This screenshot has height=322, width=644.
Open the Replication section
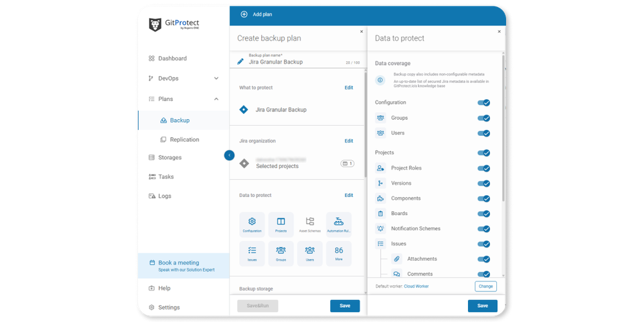pos(183,140)
